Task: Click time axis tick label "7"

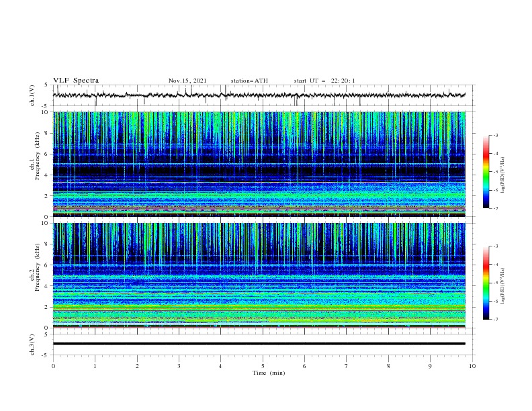Action: point(347,366)
